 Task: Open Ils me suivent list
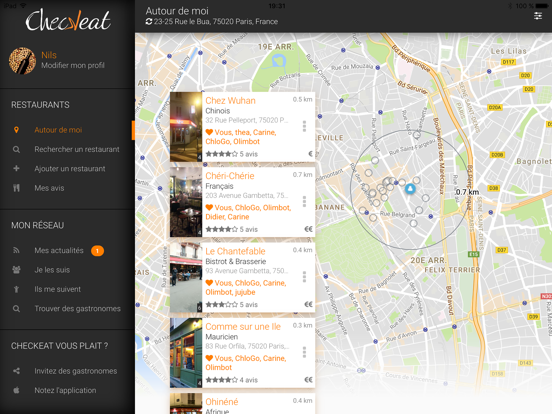(57, 289)
